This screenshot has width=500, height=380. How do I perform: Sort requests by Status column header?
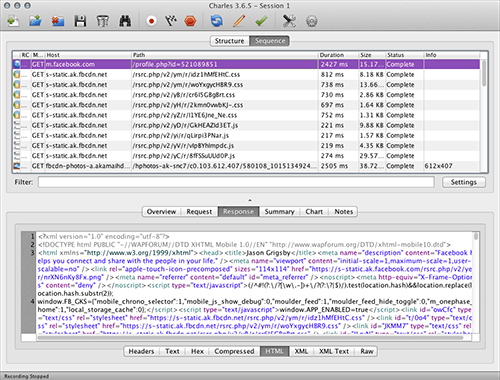405,55
